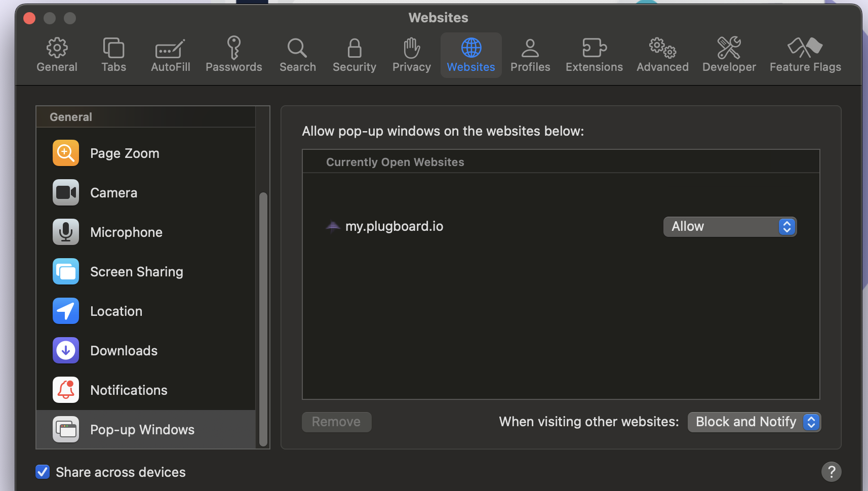Select the Page Zoom sidebar item
Screen dimensions: 868x491
(x=124, y=153)
